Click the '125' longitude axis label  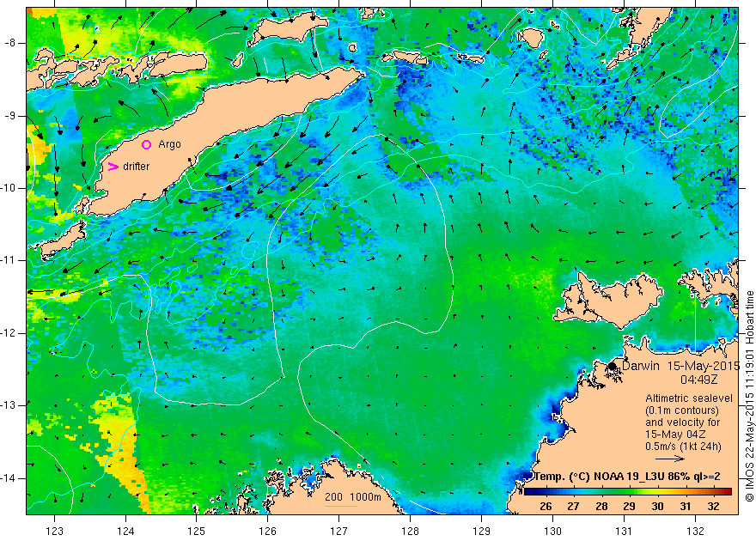click(x=196, y=531)
